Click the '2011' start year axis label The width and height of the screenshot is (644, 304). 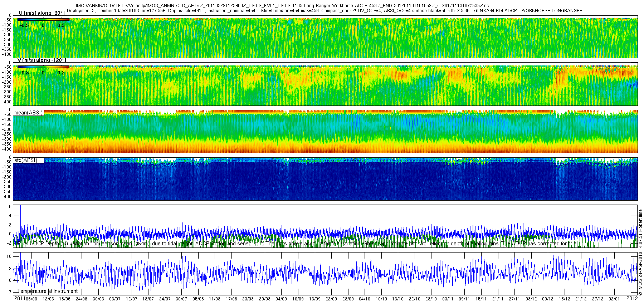19,298
